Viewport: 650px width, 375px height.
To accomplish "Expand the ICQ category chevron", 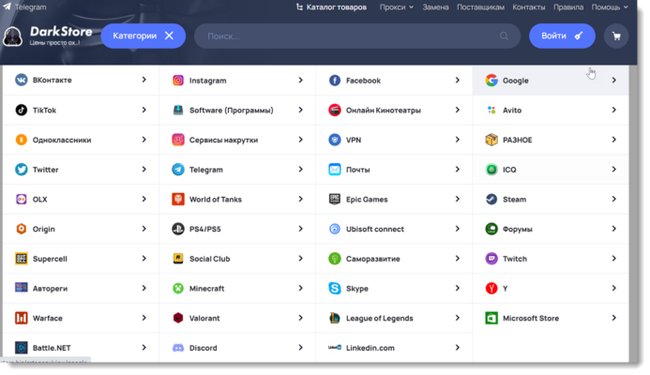I will pyautogui.click(x=614, y=169).
